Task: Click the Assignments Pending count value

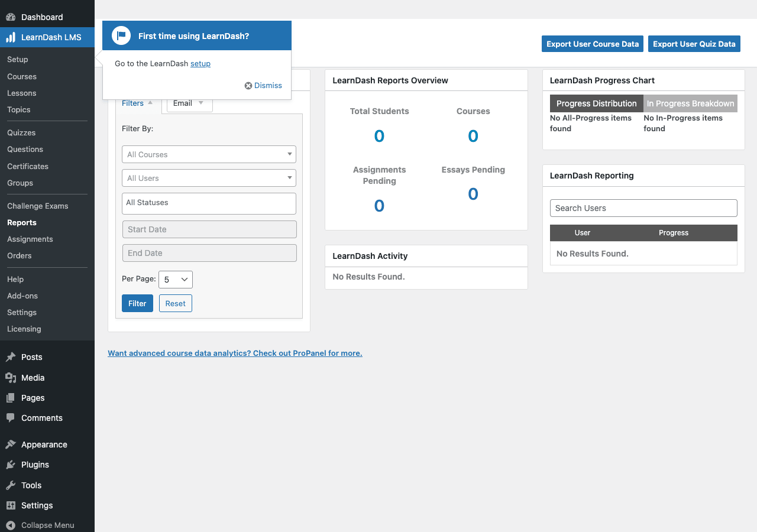Action: [x=379, y=206]
